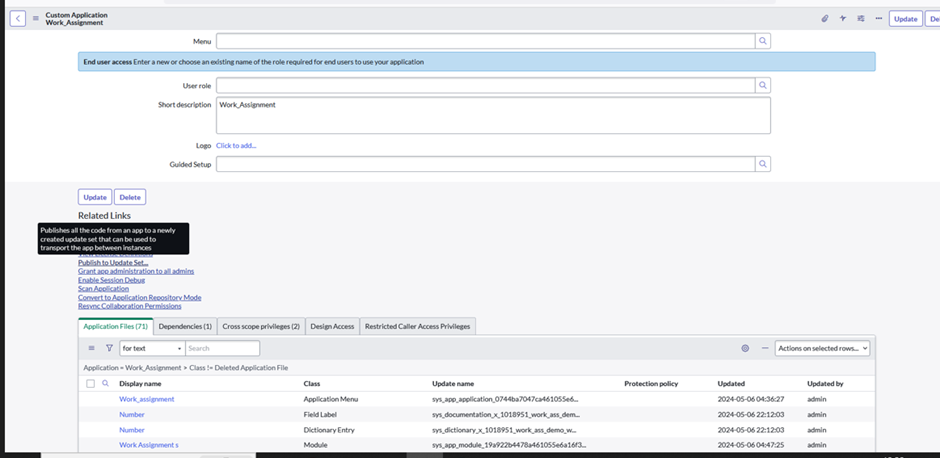Open the 'for text' search field dropdown
Image resolution: width=940 pixels, height=458 pixels.
point(151,348)
